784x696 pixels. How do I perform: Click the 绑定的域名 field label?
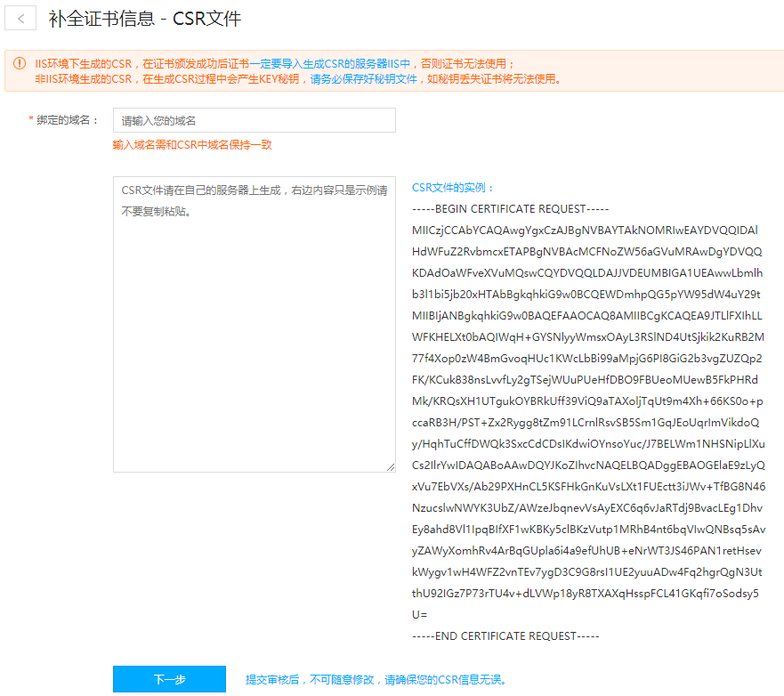(x=68, y=120)
